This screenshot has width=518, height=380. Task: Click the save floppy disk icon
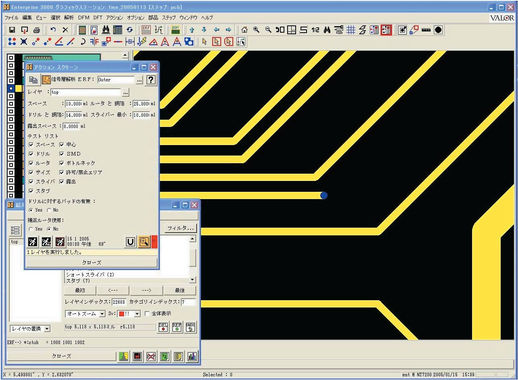12,30
